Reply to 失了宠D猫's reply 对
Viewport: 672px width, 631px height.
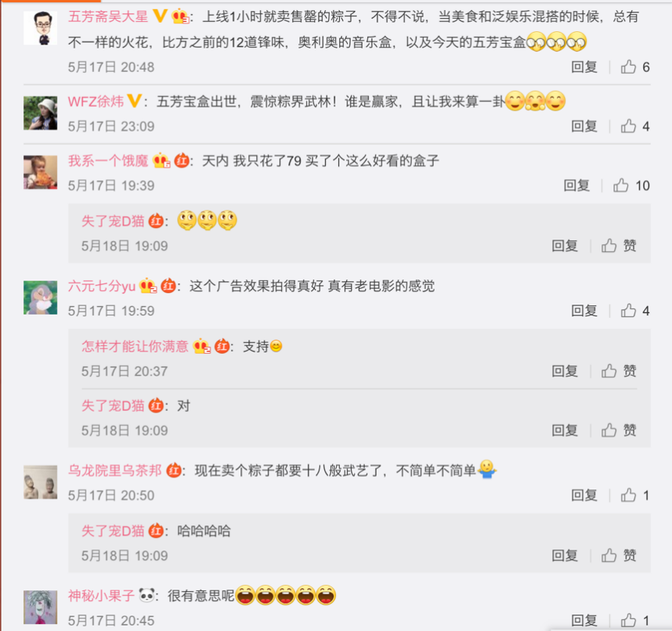click(565, 431)
